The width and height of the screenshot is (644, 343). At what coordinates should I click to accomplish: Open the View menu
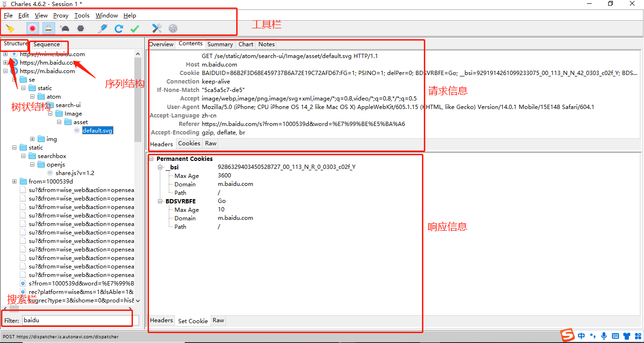pos(41,16)
